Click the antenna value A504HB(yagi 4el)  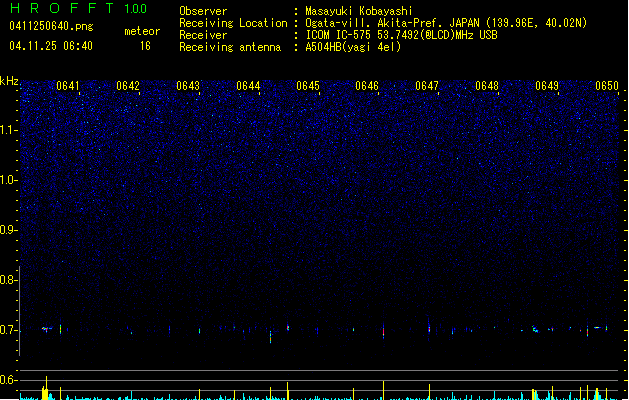tap(353, 47)
